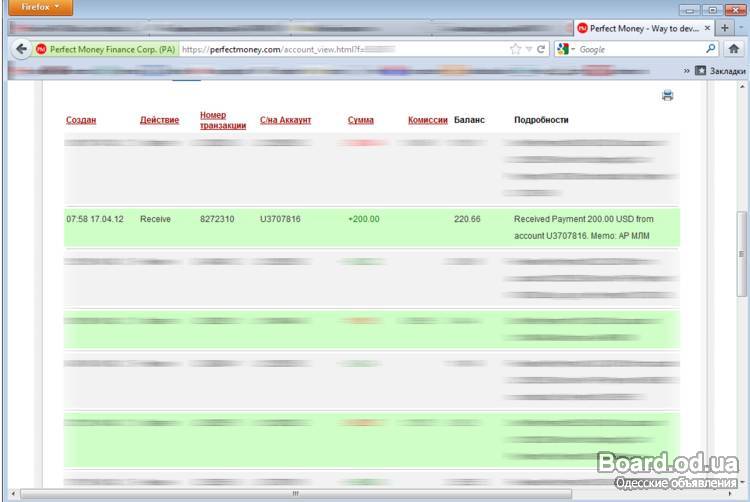Sort by the Сумма column header
Viewport: 750px width, 502px height.
point(361,120)
